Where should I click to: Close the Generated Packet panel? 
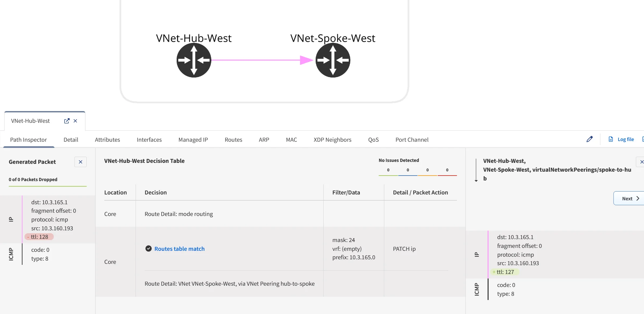80,162
